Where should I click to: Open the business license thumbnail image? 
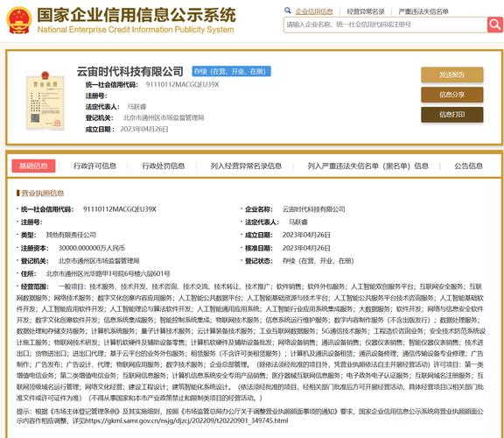45,101
